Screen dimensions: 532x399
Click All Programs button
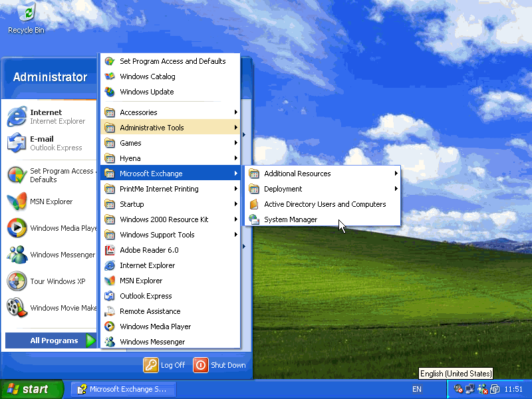51,340
